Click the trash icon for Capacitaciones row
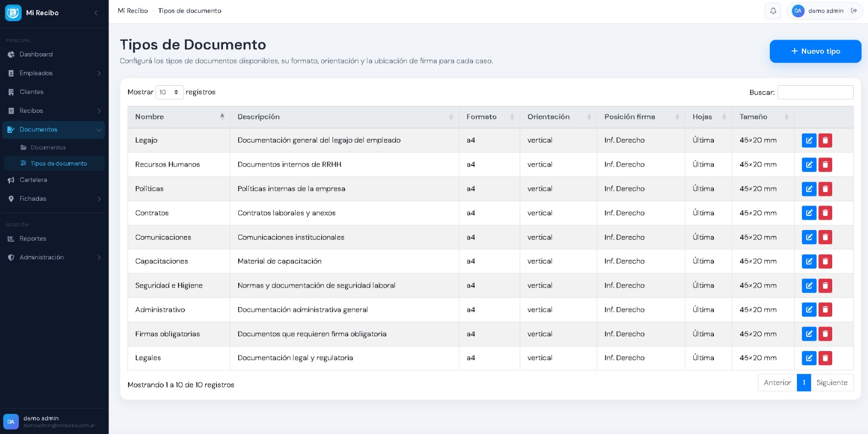The height and width of the screenshot is (434, 868). pos(825,261)
